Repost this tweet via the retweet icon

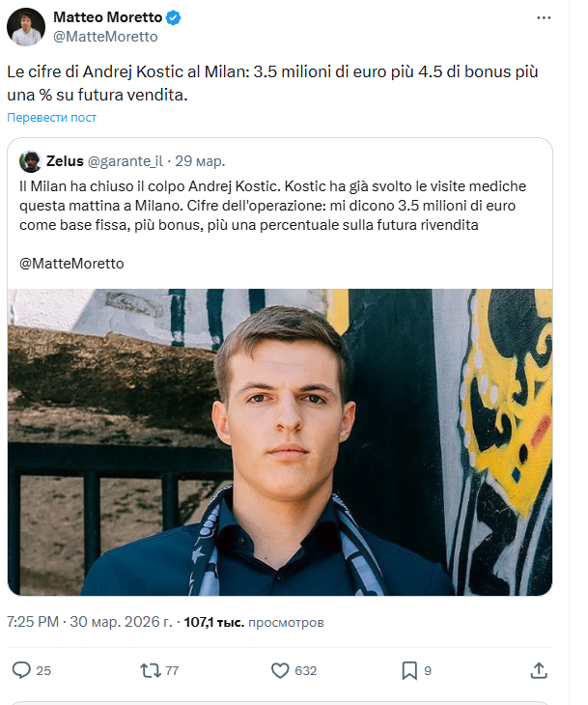[151, 670]
